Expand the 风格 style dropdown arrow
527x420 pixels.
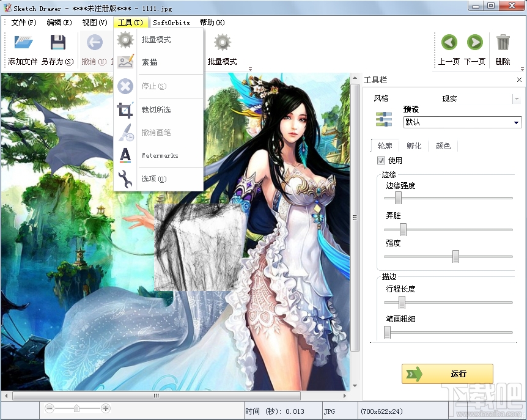click(x=517, y=99)
